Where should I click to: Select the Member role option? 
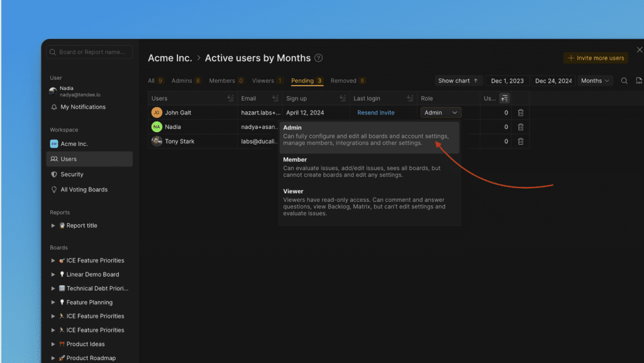pos(295,160)
